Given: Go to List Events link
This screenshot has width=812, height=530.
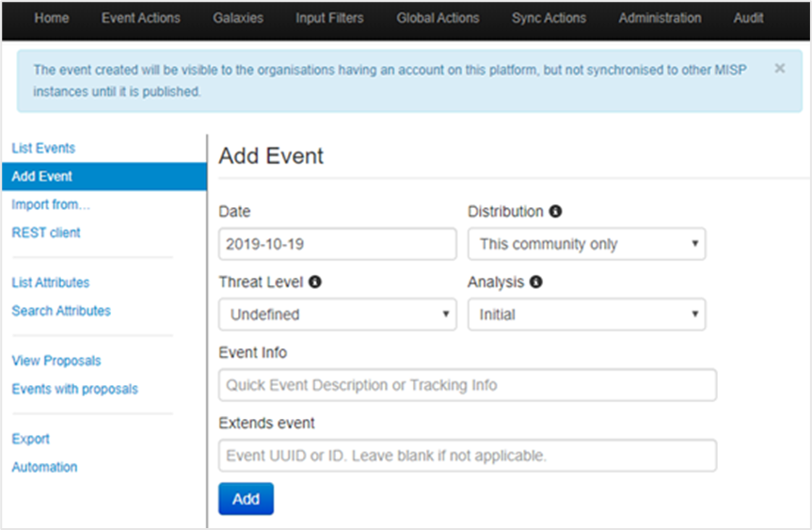Looking at the screenshot, I should [x=43, y=148].
